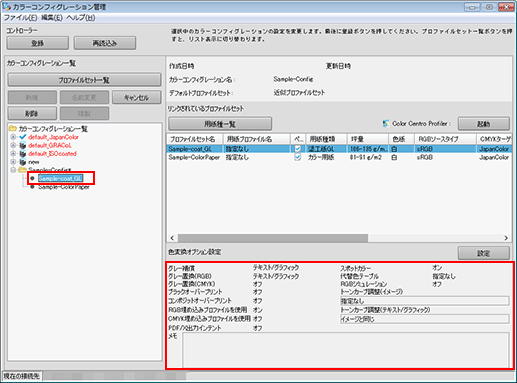
Task: Open the プロファイルセット一覧 list
Action: tap(84, 80)
